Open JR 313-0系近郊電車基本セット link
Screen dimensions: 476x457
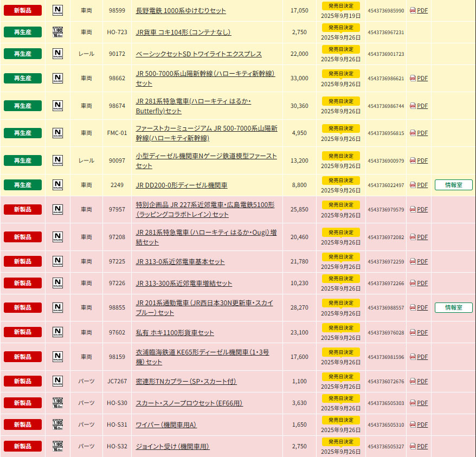coord(180,262)
